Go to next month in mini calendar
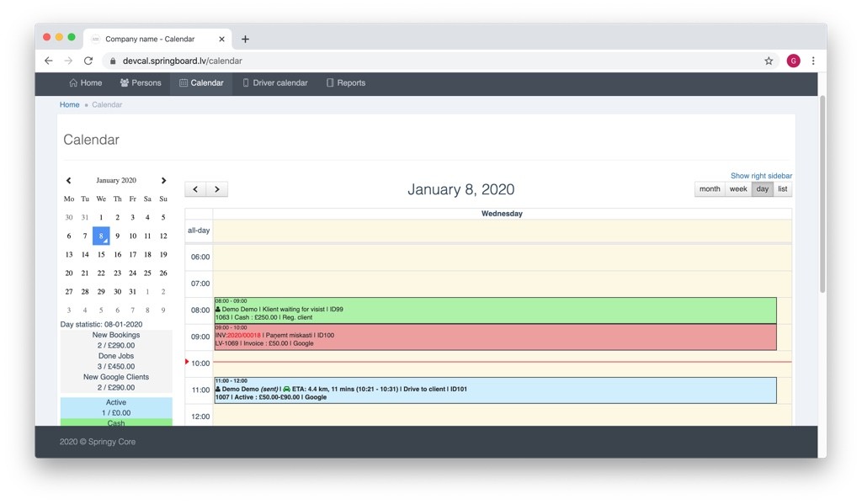 tap(163, 180)
